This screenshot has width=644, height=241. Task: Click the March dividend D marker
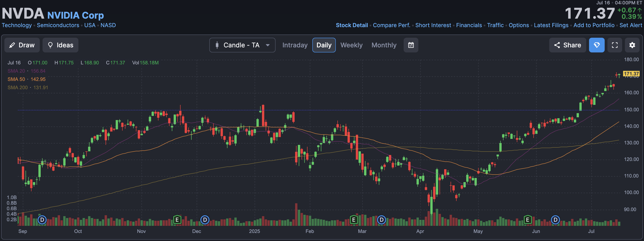tap(381, 220)
